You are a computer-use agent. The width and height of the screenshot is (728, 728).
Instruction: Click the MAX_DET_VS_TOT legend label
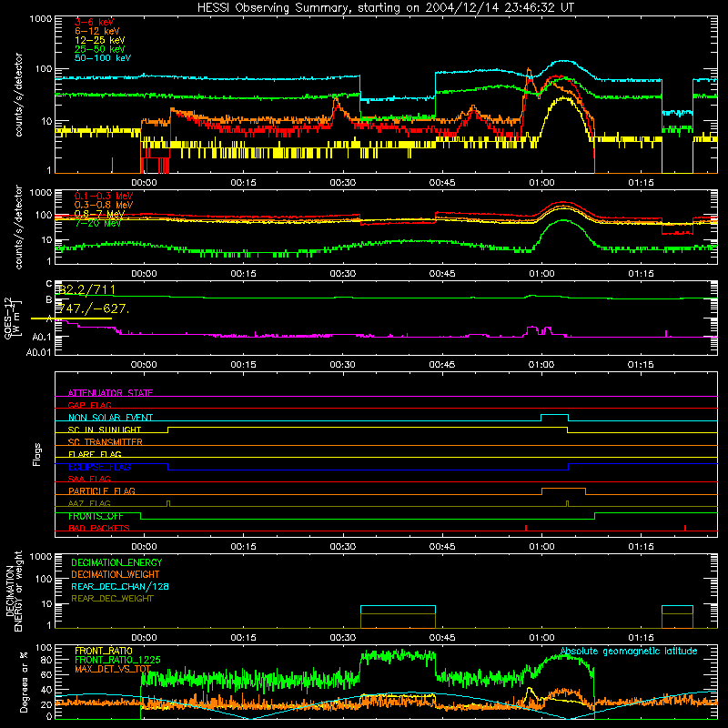pyautogui.click(x=113, y=669)
